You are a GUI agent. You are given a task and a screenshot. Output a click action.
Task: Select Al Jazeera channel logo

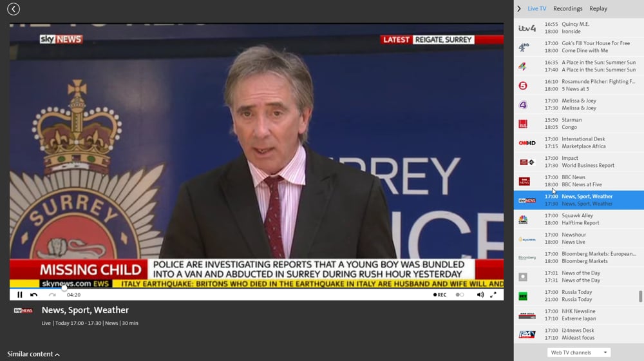[x=527, y=239]
